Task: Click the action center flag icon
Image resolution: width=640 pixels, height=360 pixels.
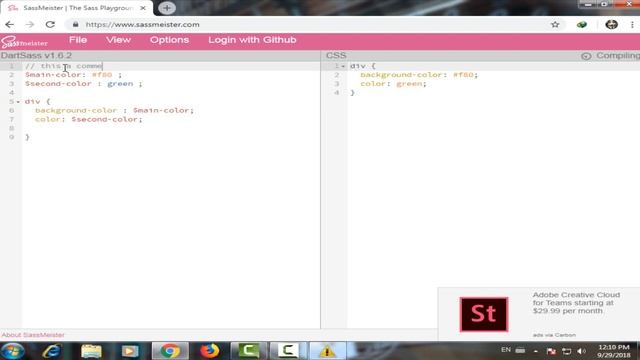Action: [x=551, y=351]
